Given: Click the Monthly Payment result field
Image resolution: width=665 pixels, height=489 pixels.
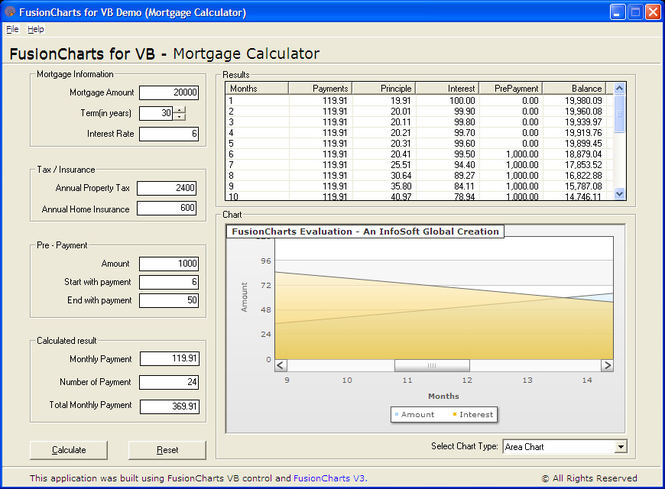Looking at the screenshot, I should [x=170, y=359].
